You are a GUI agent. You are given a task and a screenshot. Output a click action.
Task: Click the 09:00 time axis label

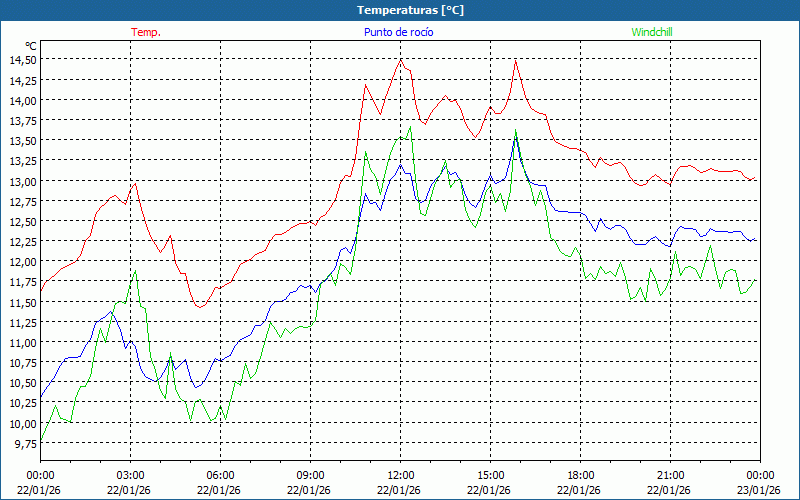tap(310, 475)
